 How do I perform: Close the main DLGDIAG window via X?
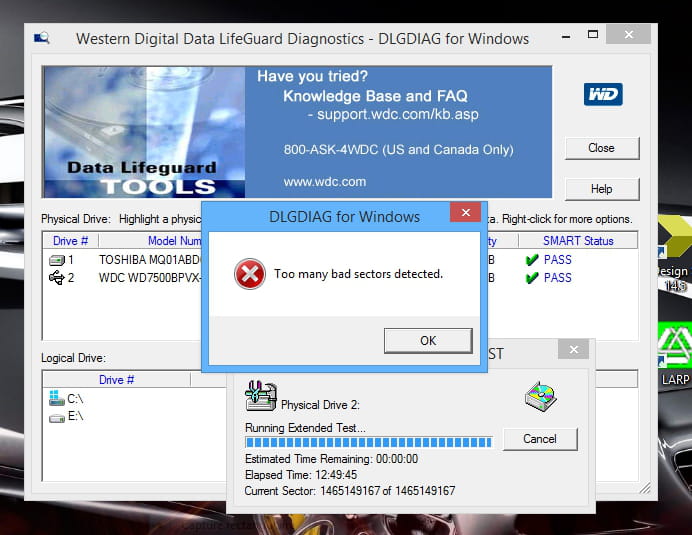[x=628, y=34]
